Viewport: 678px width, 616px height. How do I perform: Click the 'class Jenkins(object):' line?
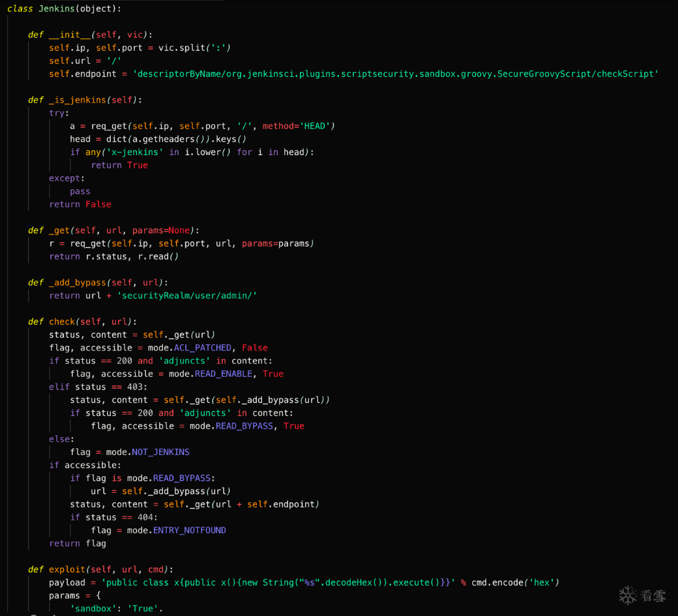(x=64, y=9)
